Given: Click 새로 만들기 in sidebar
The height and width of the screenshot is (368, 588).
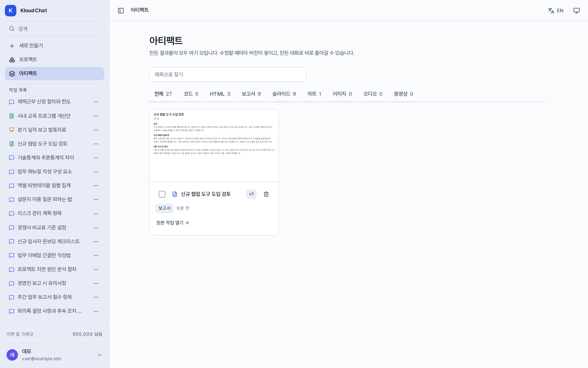Looking at the screenshot, I should coord(55,46).
